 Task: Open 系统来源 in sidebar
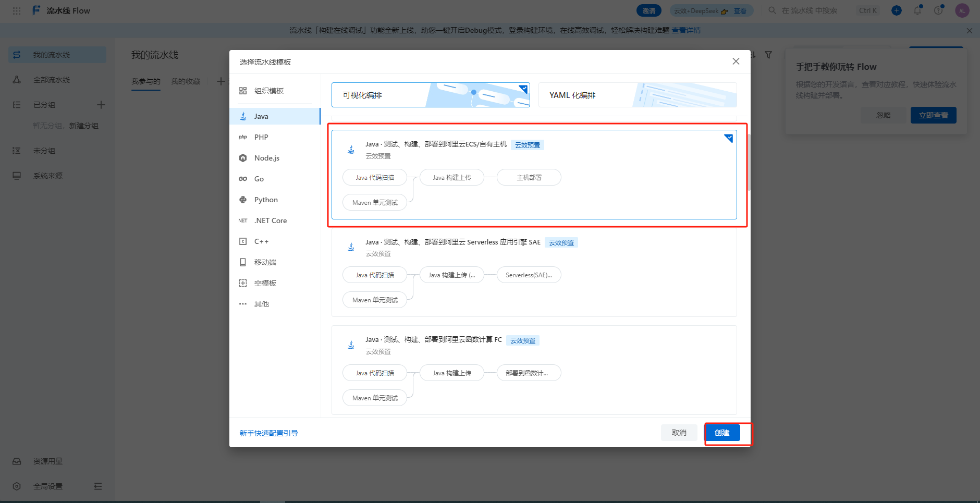tap(57, 176)
